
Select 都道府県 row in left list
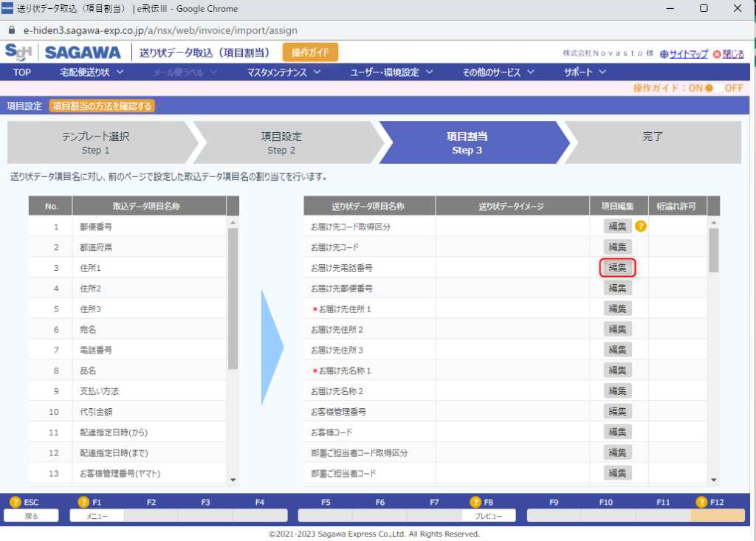click(127, 247)
